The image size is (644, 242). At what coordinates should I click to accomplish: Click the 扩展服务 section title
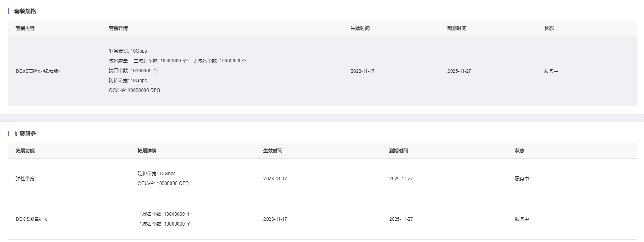coord(25,134)
